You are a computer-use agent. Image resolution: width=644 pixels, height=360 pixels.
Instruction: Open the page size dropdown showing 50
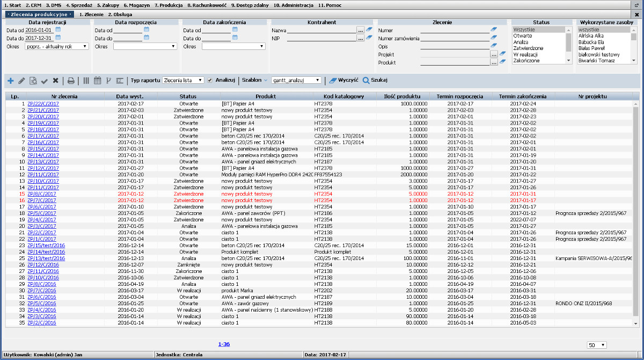tap(597, 345)
